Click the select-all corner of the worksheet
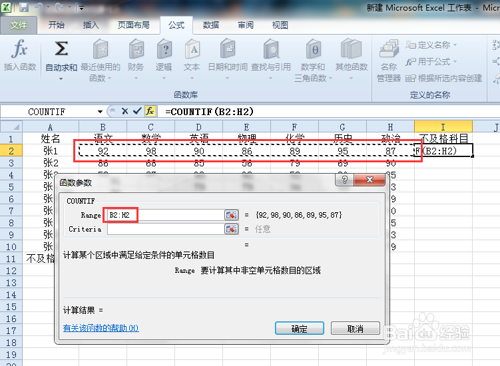Screen dimensions: 500x366 (x=12, y=127)
